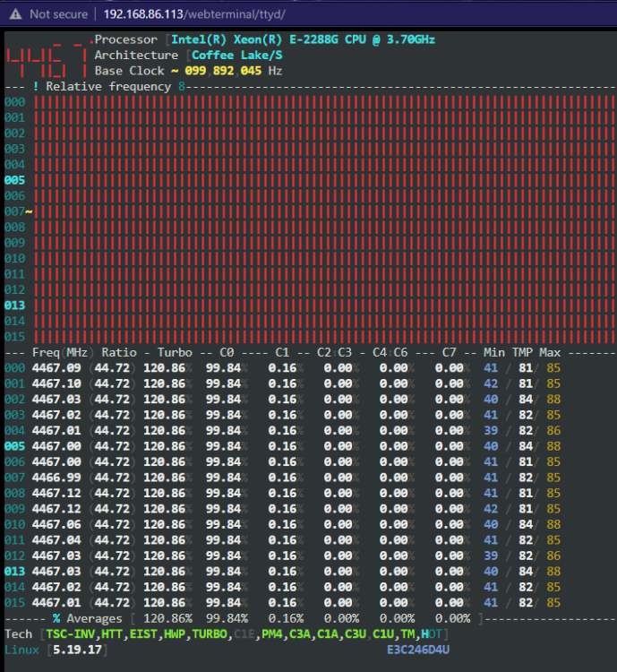Click the 'C7' column header
The height and width of the screenshot is (672, 617).
click(x=449, y=353)
